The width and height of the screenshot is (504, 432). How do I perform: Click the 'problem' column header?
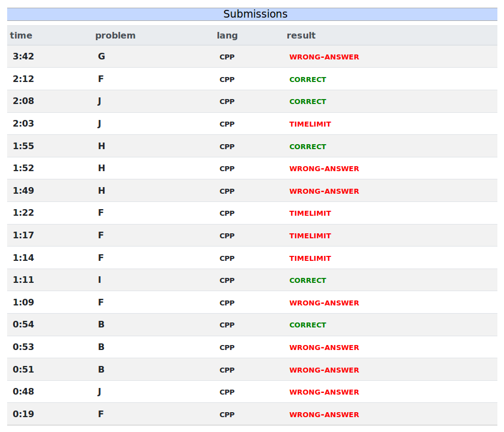point(115,36)
